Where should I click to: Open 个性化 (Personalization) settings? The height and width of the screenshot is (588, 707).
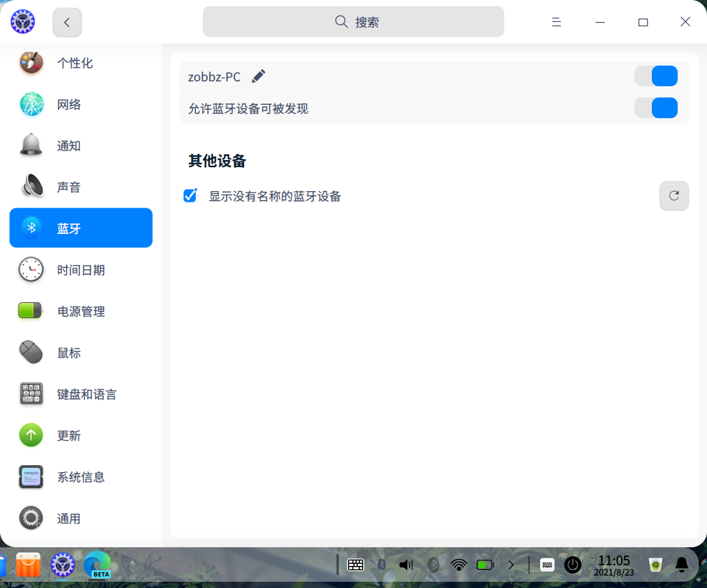81,63
